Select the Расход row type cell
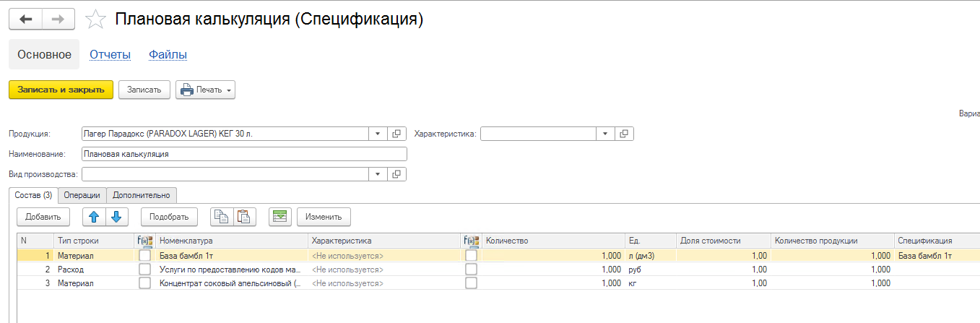This screenshot has height=323, width=980. click(94, 270)
